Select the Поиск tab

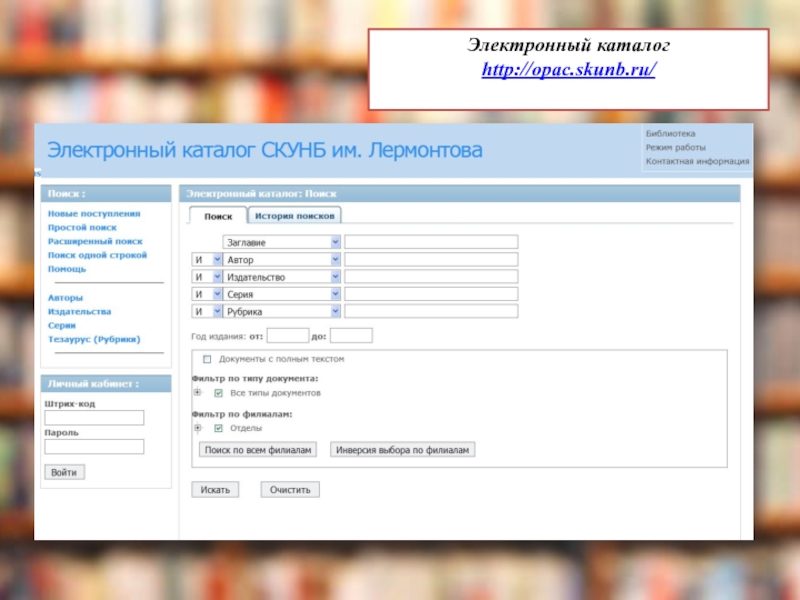(218, 216)
